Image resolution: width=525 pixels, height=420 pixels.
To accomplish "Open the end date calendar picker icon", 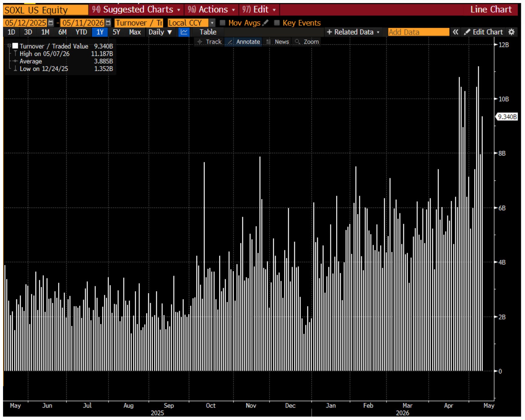I will (x=108, y=23).
